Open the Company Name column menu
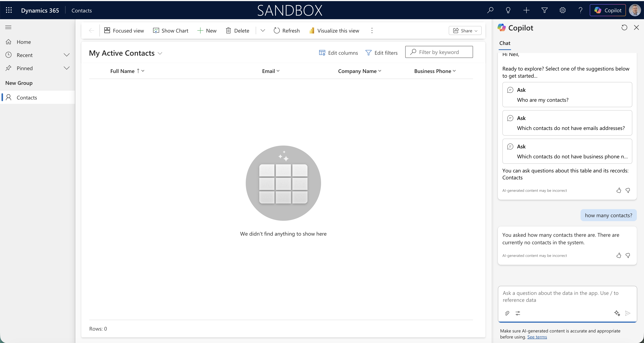644x343 pixels. [x=359, y=71]
